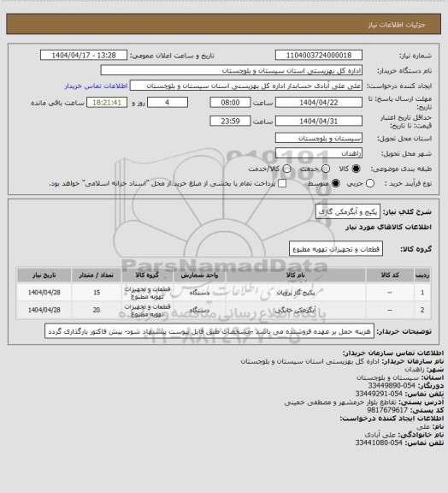Viewport: 448px width, 493px height.
Task: Click goods group cell in row 2
Action: pos(147,310)
